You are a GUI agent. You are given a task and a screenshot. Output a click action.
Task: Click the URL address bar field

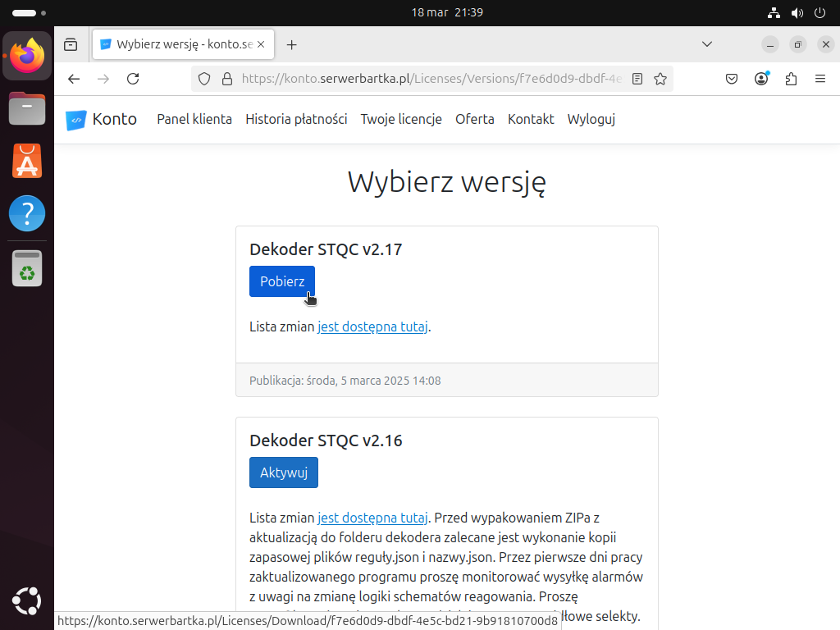click(427, 79)
